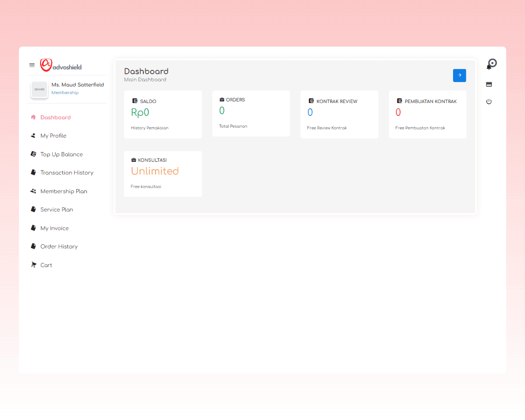Toggle the hamburger sidebar menu
Image resolution: width=525 pixels, height=420 pixels.
(x=32, y=65)
